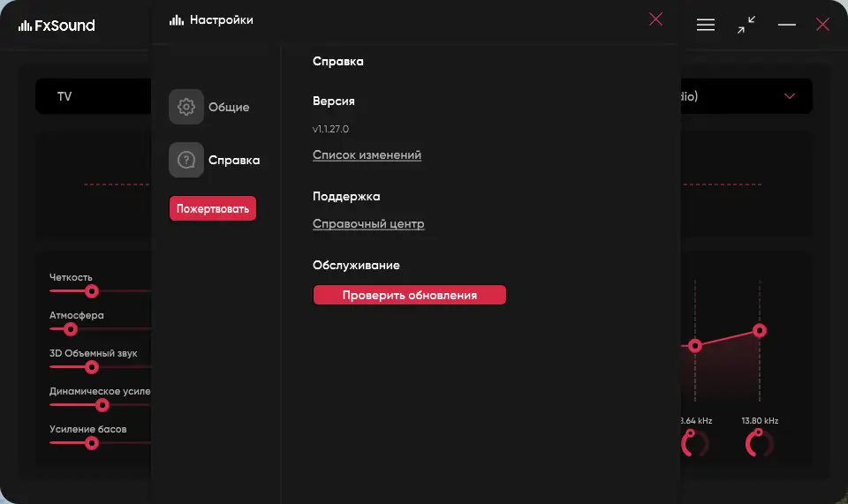Click the question mark Справка icon
Image resolution: width=848 pixels, height=504 pixels.
[x=186, y=160]
